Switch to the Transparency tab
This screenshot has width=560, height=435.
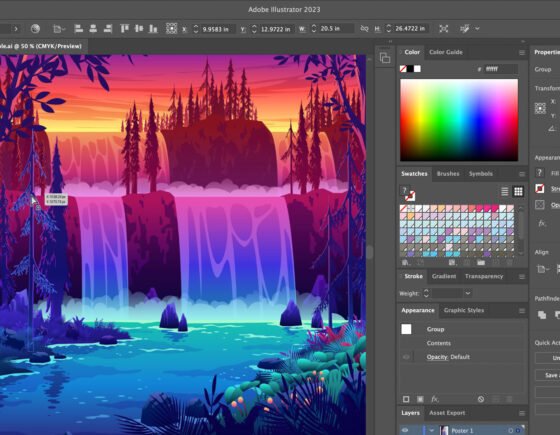tap(484, 276)
